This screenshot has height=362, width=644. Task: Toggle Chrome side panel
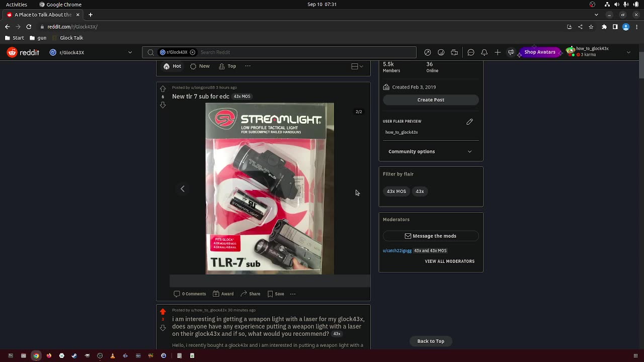point(615,27)
